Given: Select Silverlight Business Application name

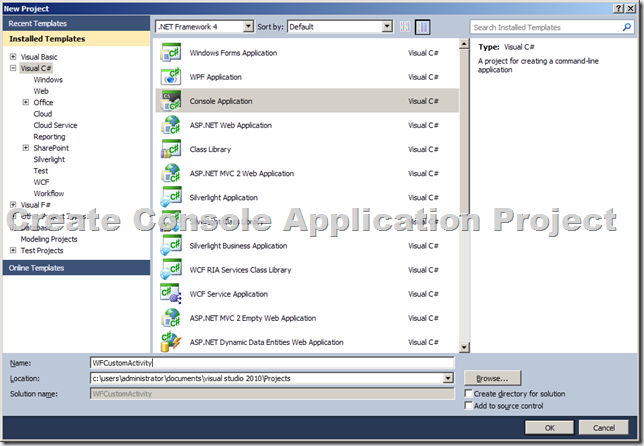Looking at the screenshot, I should 238,246.
